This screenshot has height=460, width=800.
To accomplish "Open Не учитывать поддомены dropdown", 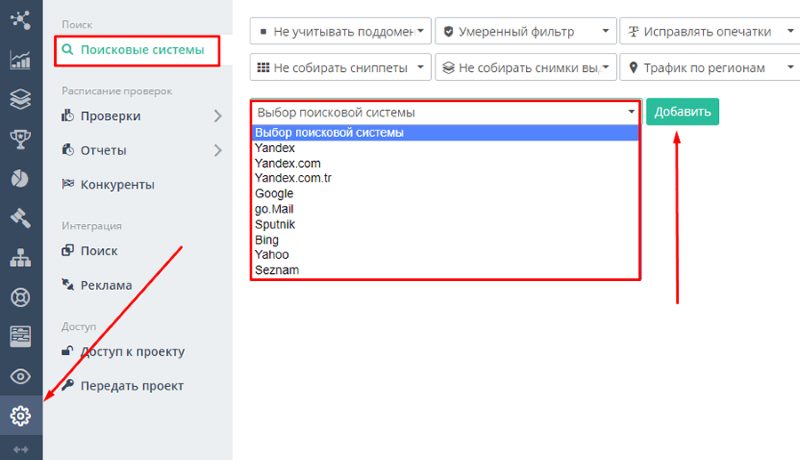I will tap(341, 31).
